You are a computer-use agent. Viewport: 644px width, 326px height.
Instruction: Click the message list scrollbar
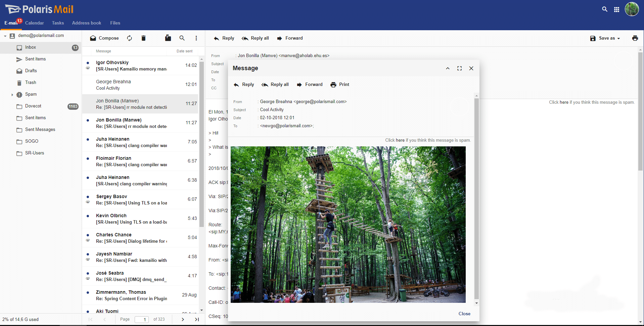pyautogui.click(x=201, y=144)
